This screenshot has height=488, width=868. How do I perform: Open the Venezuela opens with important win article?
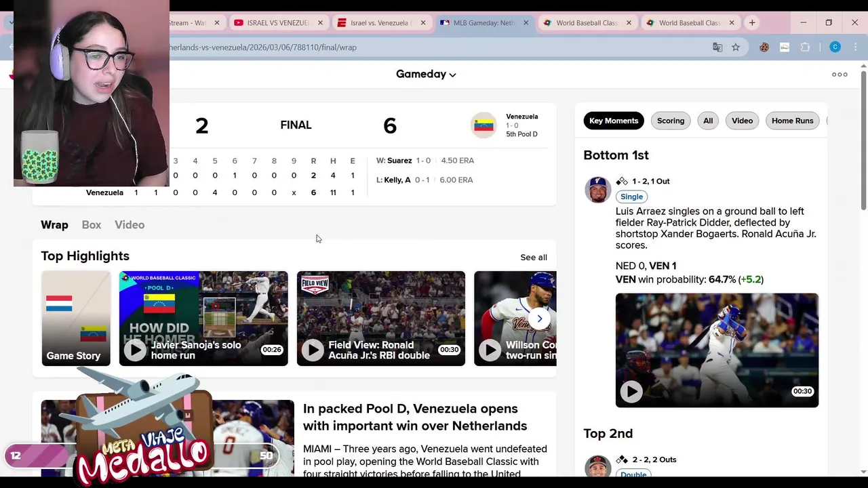pyautogui.click(x=415, y=417)
